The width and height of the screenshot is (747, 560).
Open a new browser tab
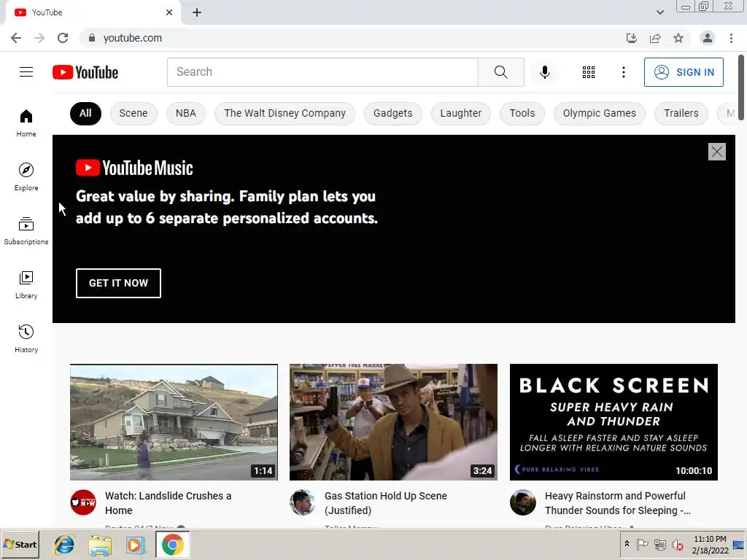tap(197, 12)
